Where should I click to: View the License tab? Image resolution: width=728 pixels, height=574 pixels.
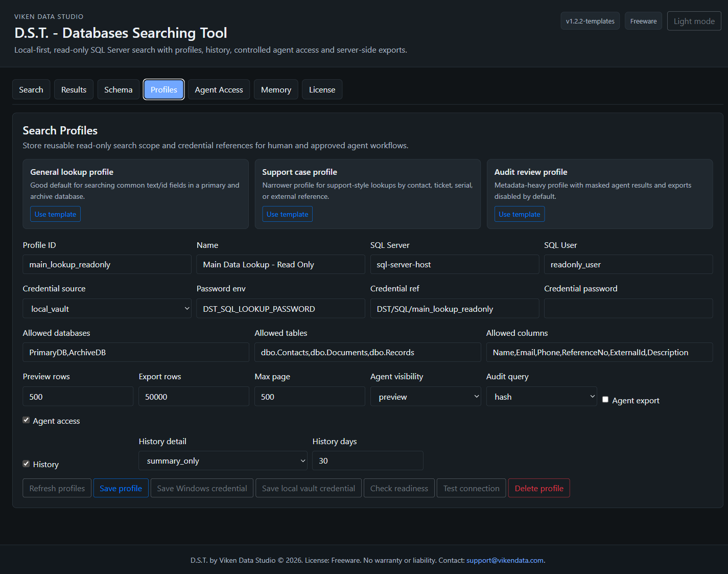(x=322, y=89)
